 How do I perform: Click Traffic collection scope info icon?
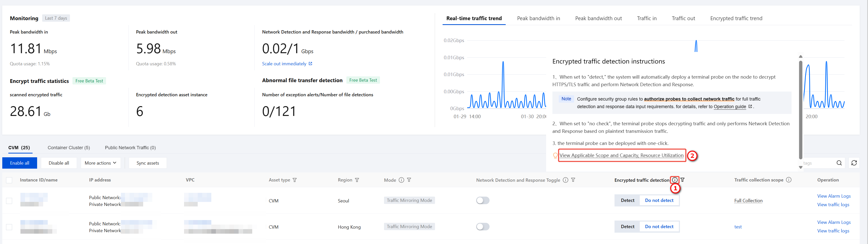(789, 180)
